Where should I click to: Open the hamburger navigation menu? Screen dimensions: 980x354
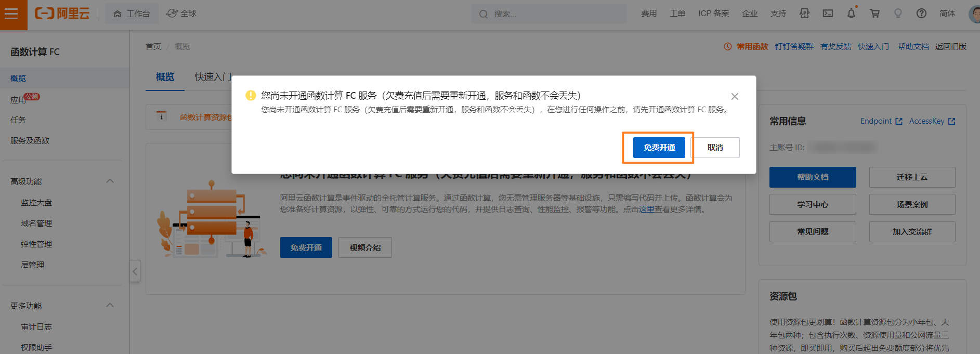[11, 14]
